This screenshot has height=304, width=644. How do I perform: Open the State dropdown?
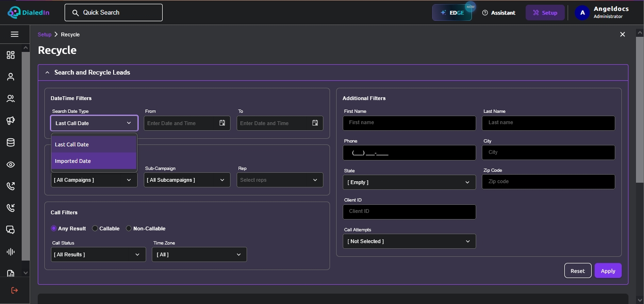tap(409, 182)
